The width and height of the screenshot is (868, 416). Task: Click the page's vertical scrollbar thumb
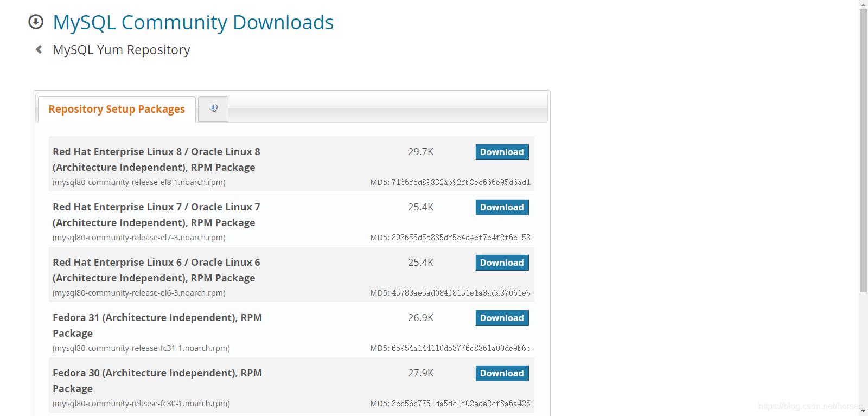864,150
